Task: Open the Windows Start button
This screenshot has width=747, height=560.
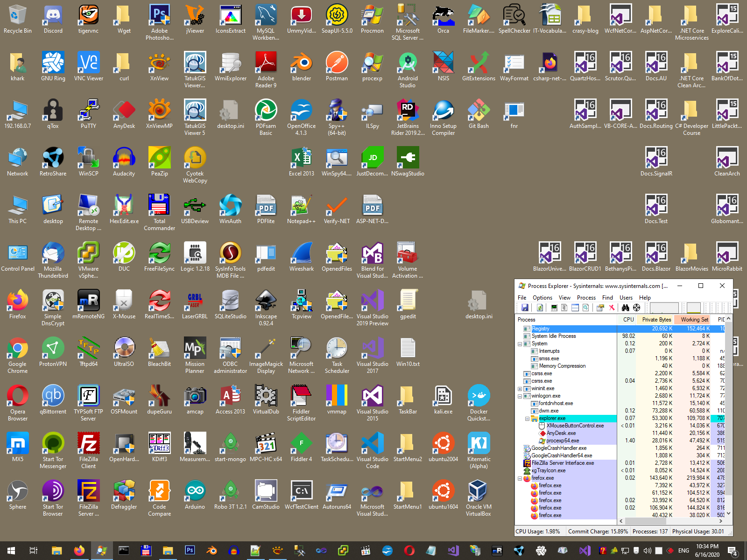Action: 11,551
